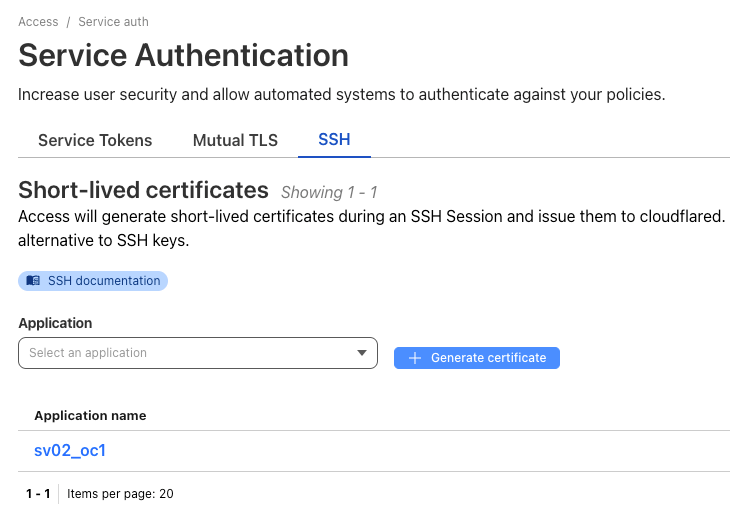Click the Service auth breadcrumb
Viewport: 730px width, 527px height.
113,22
